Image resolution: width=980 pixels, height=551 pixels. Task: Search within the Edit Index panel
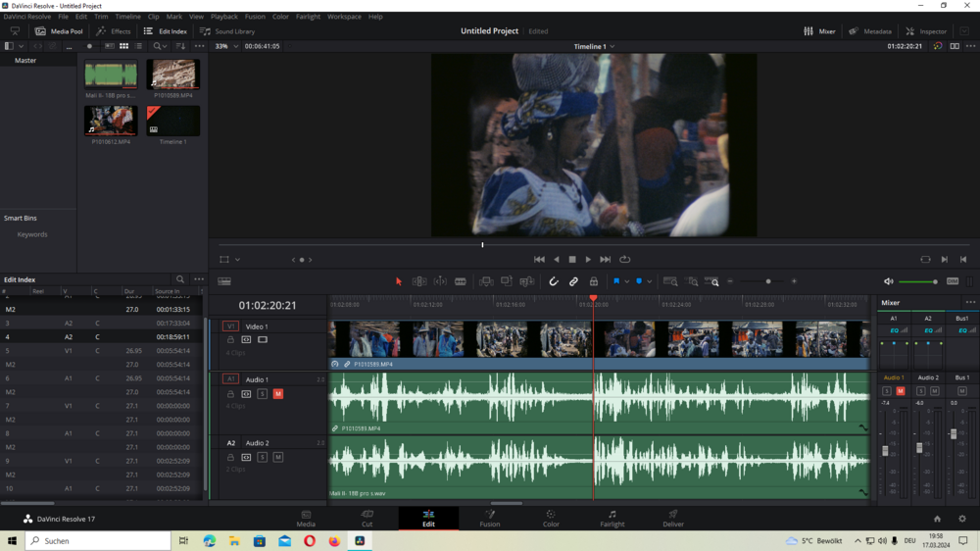coord(179,279)
